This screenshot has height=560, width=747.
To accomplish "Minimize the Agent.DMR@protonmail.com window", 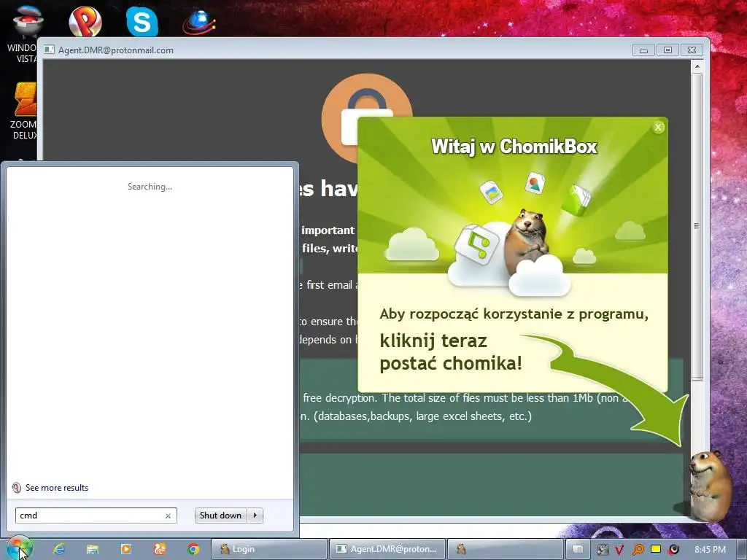I will (643, 50).
